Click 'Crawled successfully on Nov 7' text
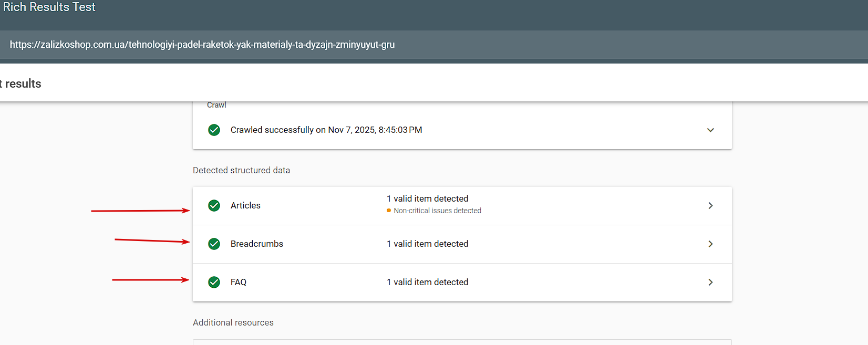This screenshot has width=868, height=345. [326, 130]
